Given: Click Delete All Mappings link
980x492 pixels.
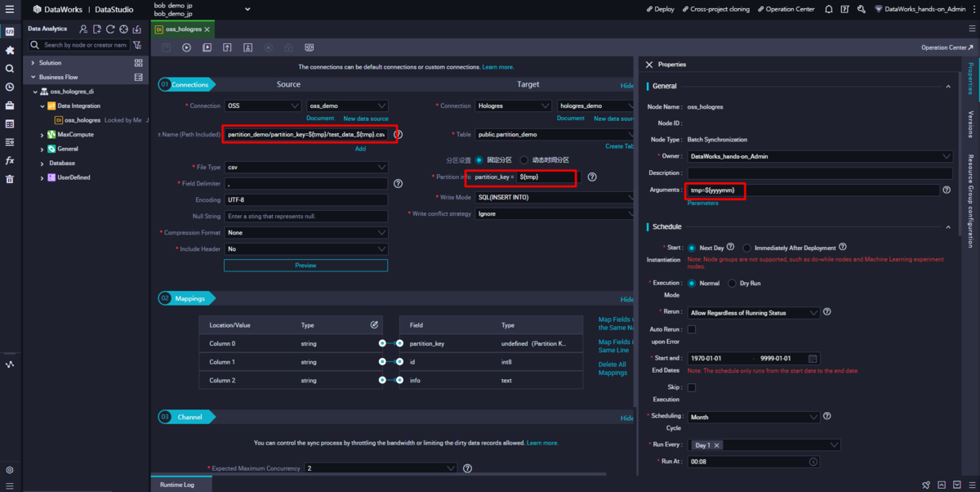Looking at the screenshot, I should click(612, 369).
